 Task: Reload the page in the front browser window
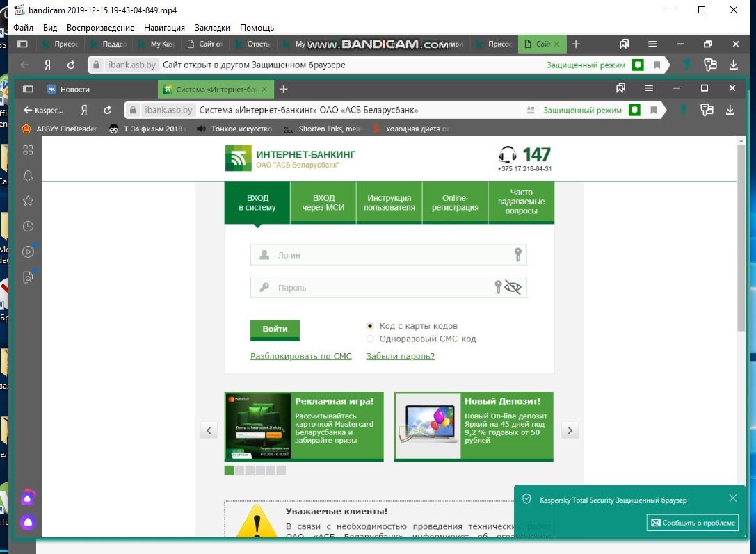pyautogui.click(x=108, y=111)
